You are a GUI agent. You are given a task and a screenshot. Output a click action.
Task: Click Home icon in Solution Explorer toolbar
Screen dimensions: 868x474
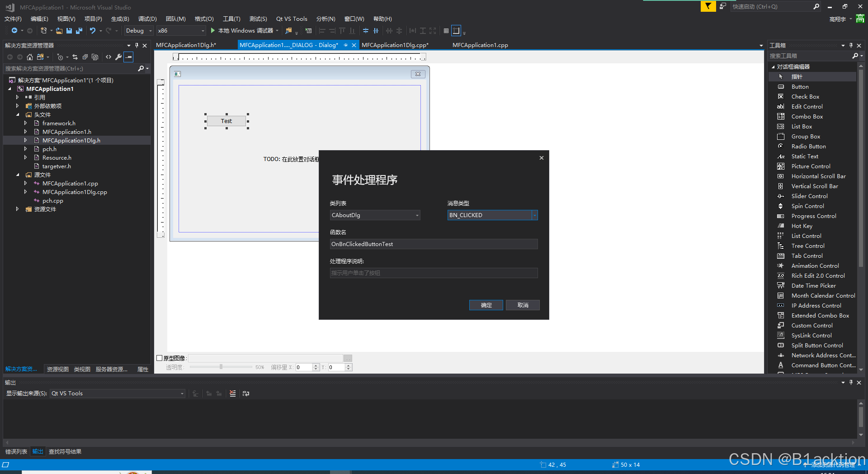coord(30,57)
